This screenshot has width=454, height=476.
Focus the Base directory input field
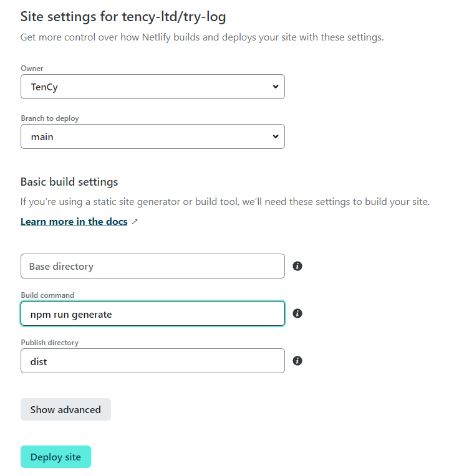coord(152,266)
